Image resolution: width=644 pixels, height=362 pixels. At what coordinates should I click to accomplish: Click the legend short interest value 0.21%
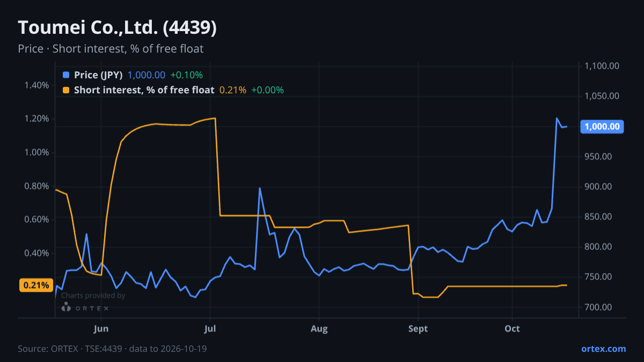233,90
